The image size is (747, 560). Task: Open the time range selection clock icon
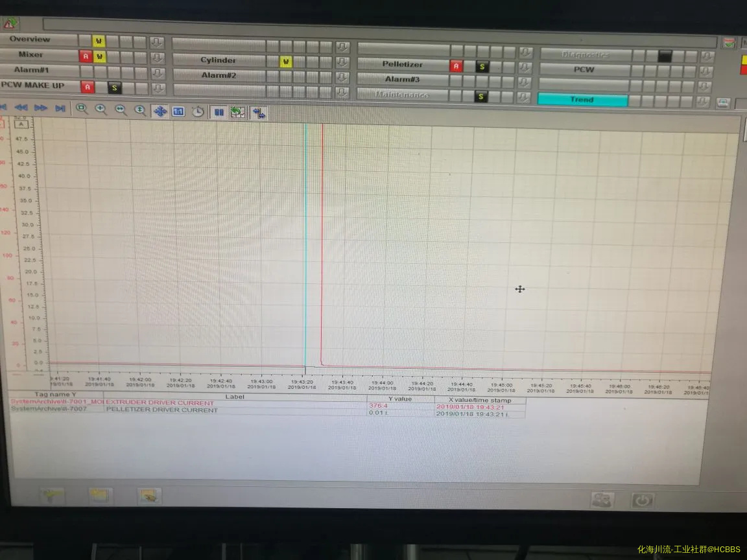(198, 111)
